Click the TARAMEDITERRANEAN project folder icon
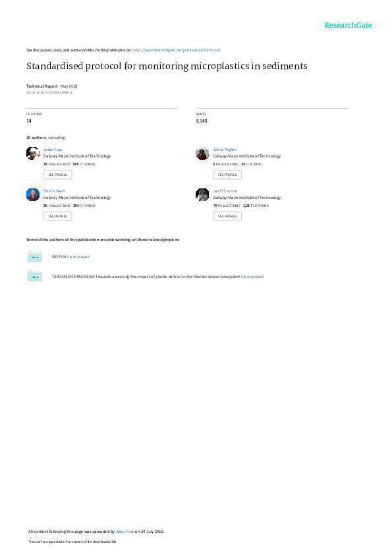The width and height of the screenshot is (392, 554). [x=35, y=276]
